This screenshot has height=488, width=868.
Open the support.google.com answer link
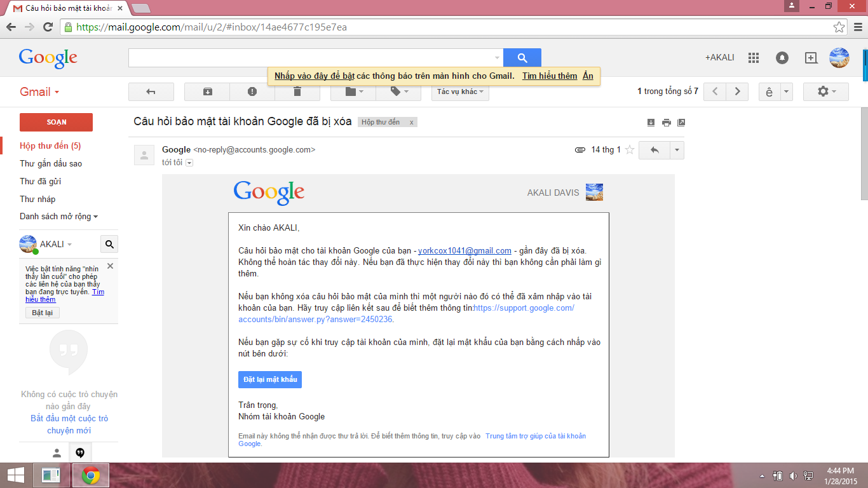[x=406, y=313]
